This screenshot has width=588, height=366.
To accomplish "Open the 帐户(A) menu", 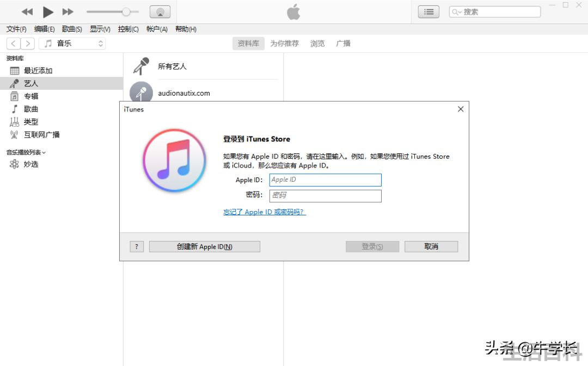I will (157, 29).
